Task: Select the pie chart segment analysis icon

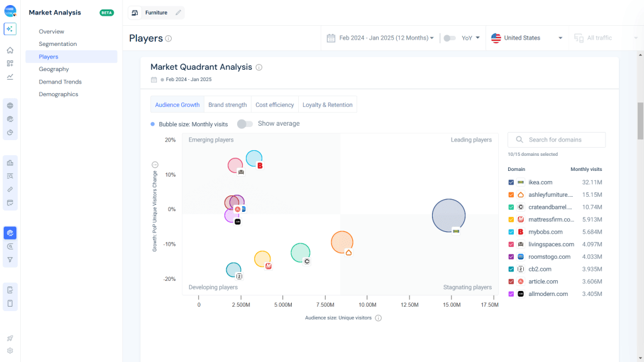Action: click(x=9, y=133)
